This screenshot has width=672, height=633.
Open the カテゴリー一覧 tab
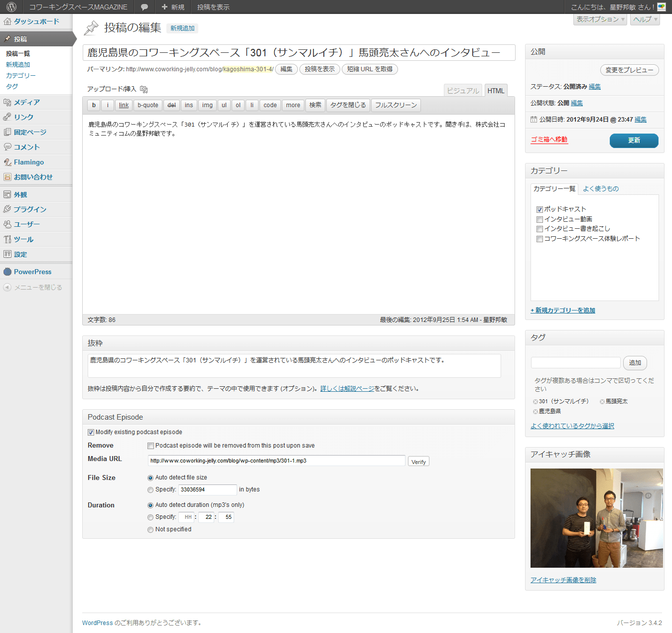tap(554, 189)
